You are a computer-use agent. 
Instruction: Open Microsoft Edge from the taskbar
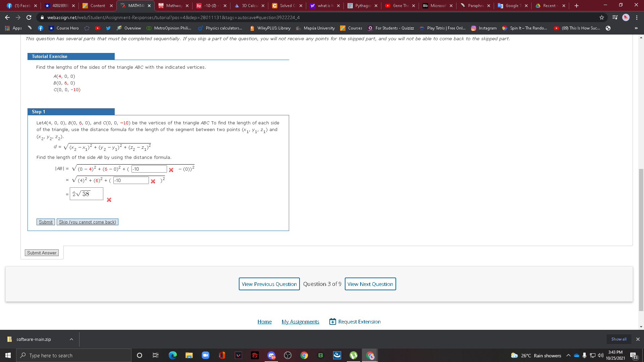coord(173,355)
